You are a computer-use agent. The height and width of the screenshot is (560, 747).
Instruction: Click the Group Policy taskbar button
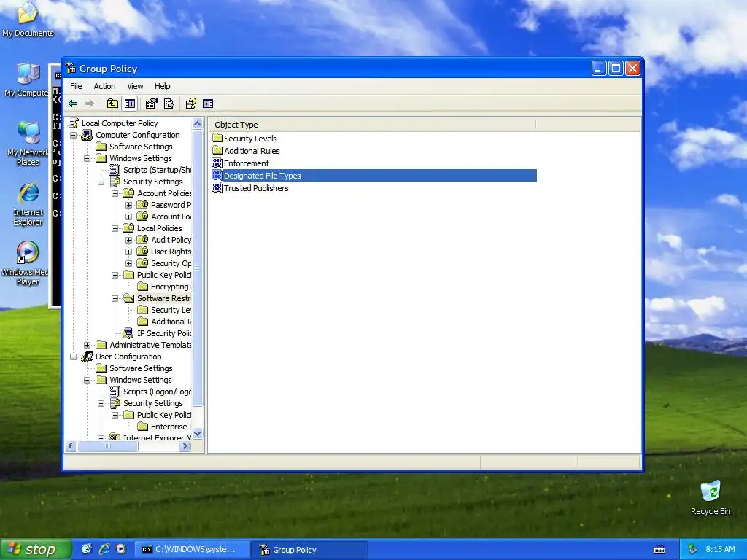pyautogui.click(x=309, y=550)
